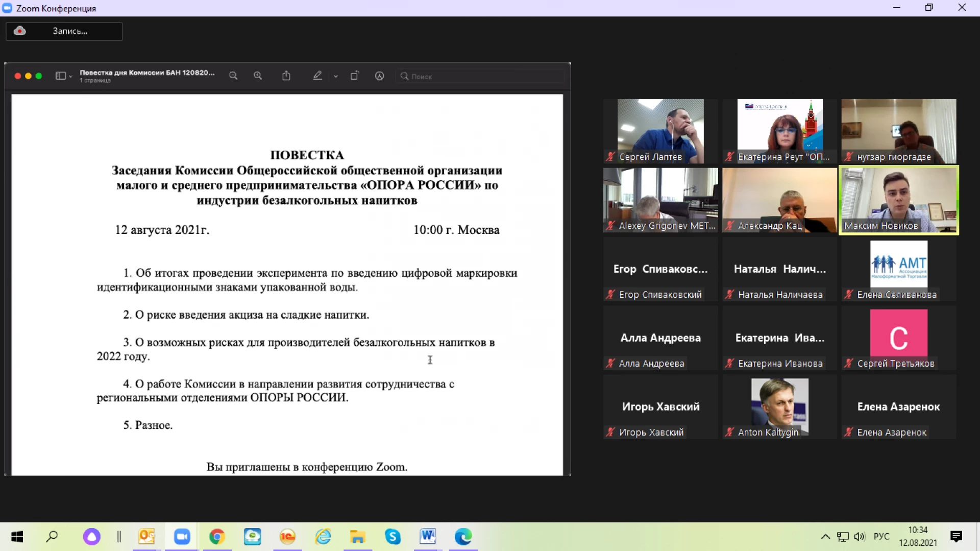The height and width of the screenshot is (551, 980).
Task: Click muted mic icon next to Алла Андреева
Action: click(x=610, y=364)
